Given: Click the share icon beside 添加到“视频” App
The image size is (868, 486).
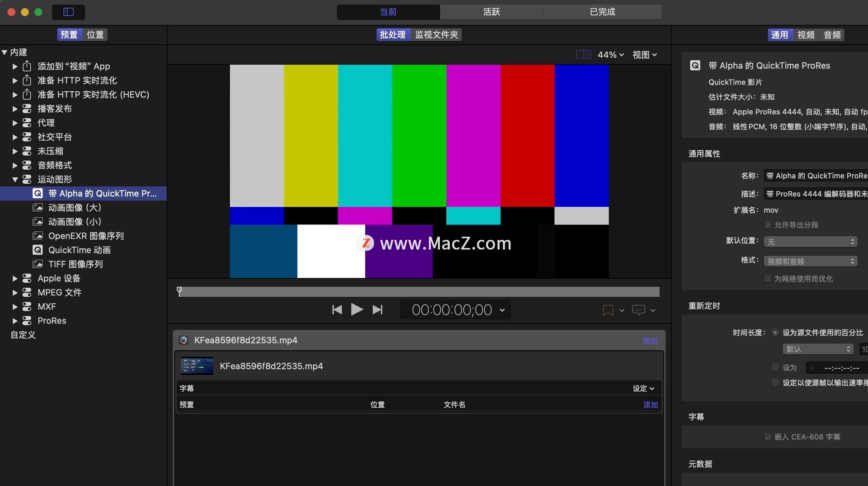Looking at the screenshot, I should coord(27,66).
